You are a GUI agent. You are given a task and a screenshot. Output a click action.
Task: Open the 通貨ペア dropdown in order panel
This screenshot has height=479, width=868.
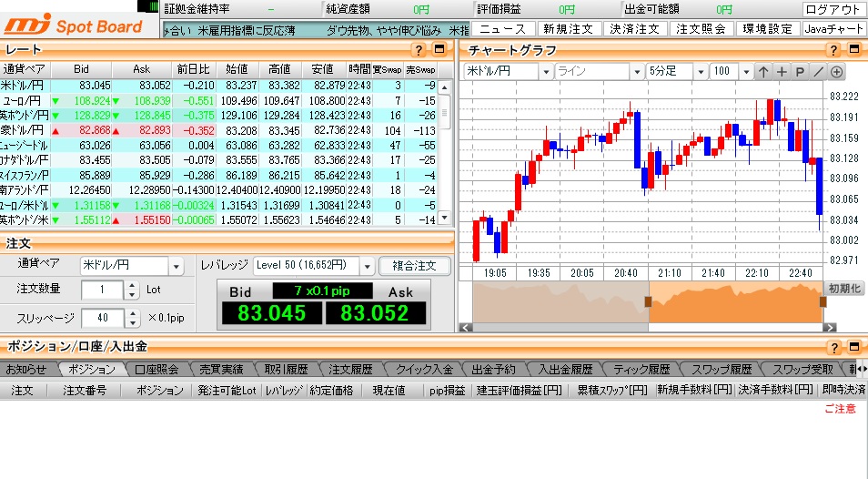click(x=176, y=266)
